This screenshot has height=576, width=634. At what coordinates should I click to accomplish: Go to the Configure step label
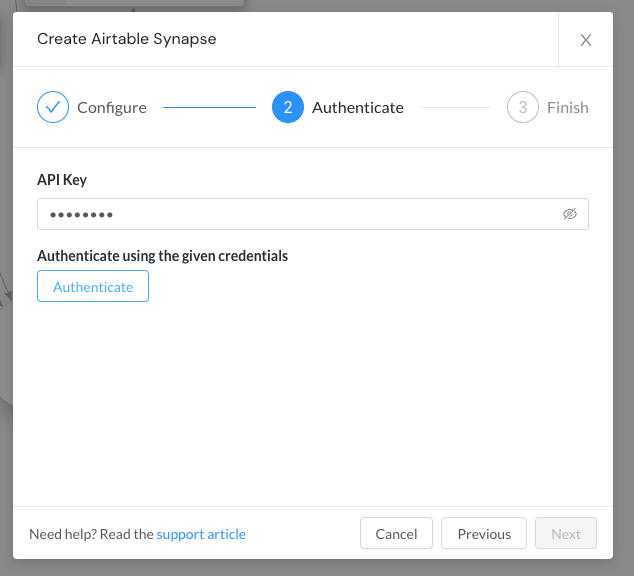click(112, 108)
